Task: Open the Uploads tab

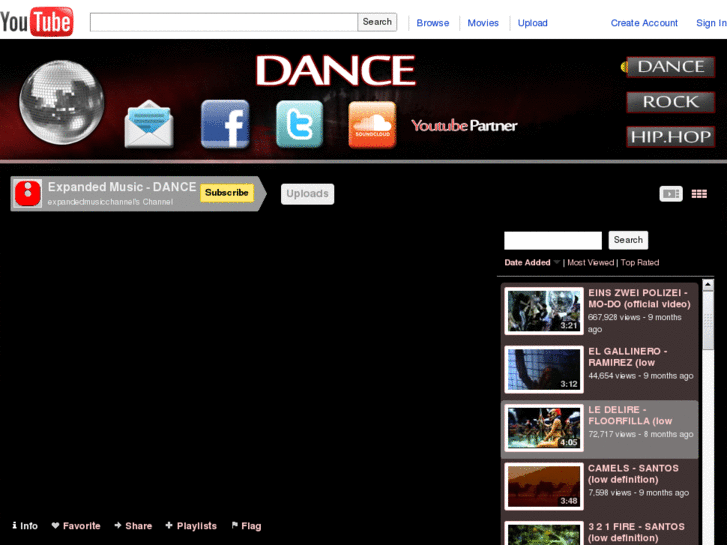Action: point(307,193)
